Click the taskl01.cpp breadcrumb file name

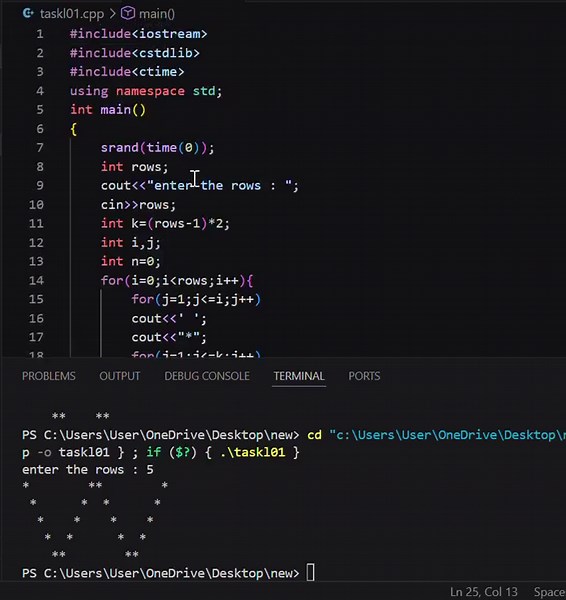point(72,14)
